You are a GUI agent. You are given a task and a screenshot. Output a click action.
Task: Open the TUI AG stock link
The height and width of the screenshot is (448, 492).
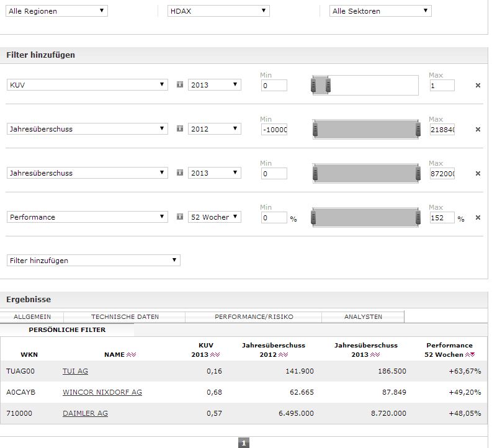(75, 371)
